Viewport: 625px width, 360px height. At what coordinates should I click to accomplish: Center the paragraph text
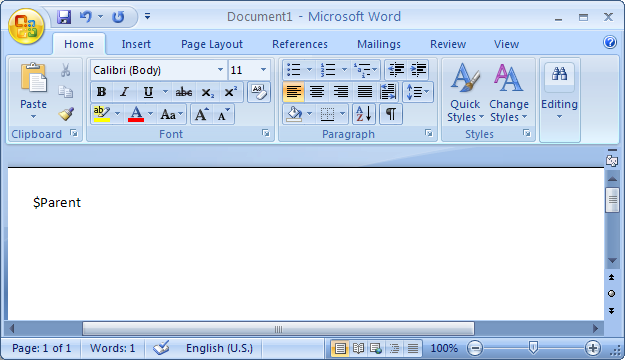317,92
